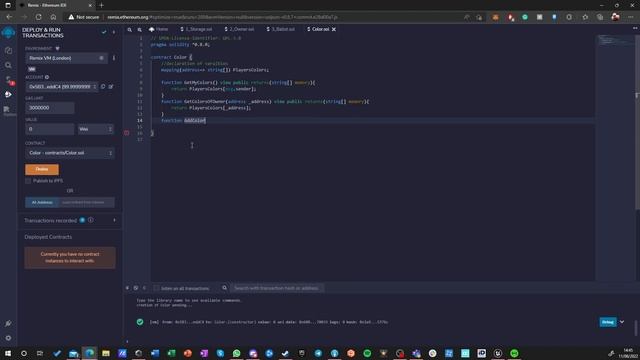Viewport: 640px width, 360px height.
Task: Open the Environment dropdown Remix VM (London)
Action: pyautogui.click(x=67, y=58)
